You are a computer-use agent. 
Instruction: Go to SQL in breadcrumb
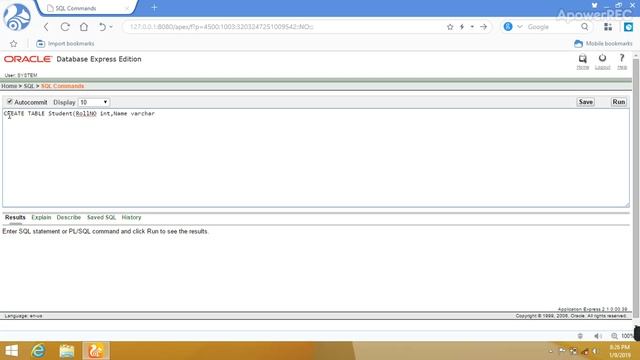(x=29, y=86)
